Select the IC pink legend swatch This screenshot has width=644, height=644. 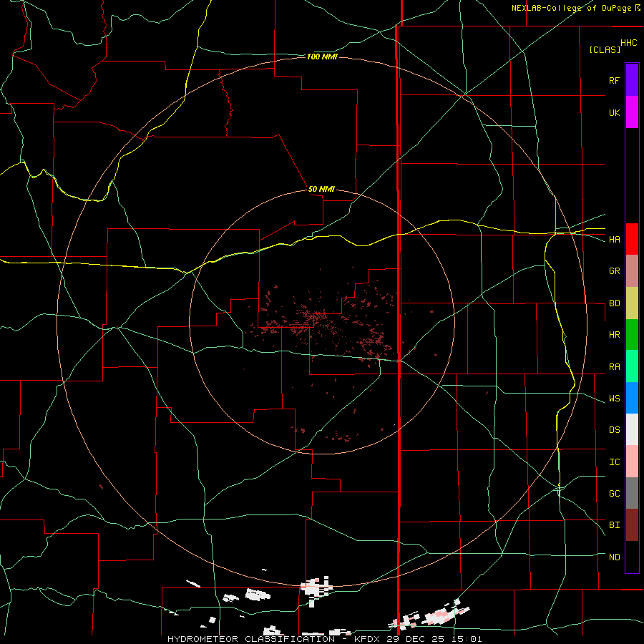point(632,462)
